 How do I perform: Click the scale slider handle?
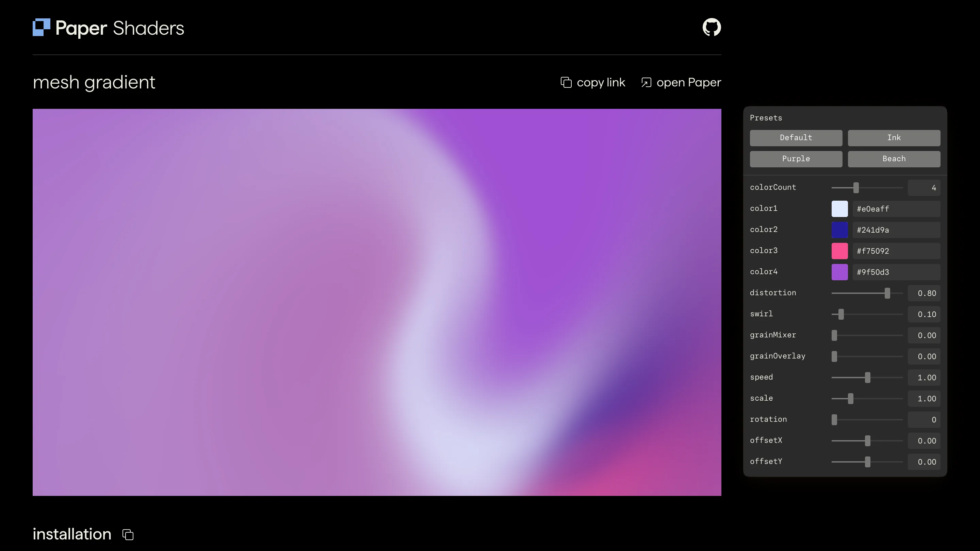851,399
